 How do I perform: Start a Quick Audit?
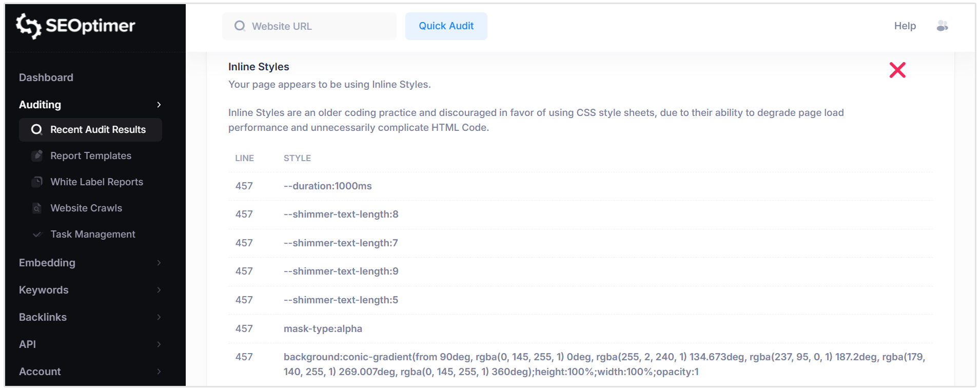click(x=446, y=26)
